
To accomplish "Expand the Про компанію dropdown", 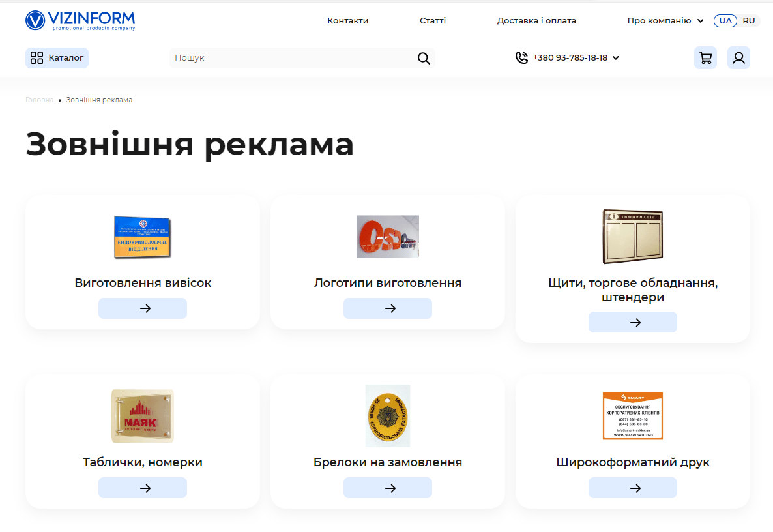I will coord(665,21).
